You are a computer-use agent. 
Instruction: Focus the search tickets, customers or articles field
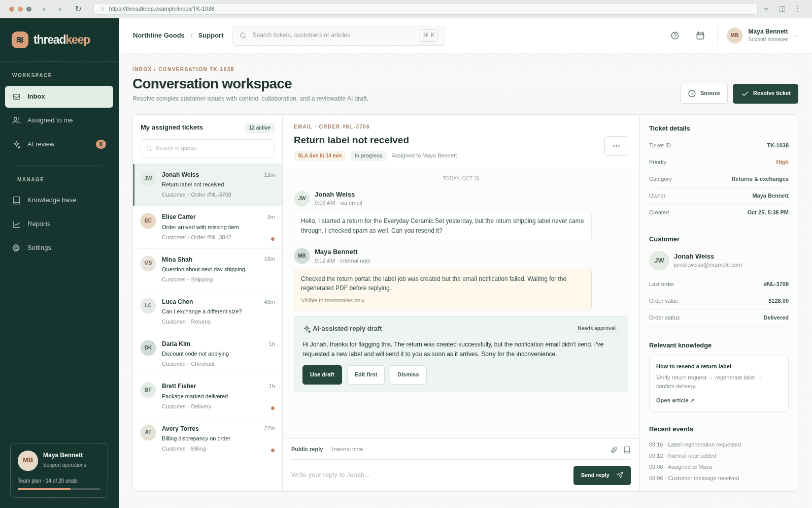(x=339, y=36)
